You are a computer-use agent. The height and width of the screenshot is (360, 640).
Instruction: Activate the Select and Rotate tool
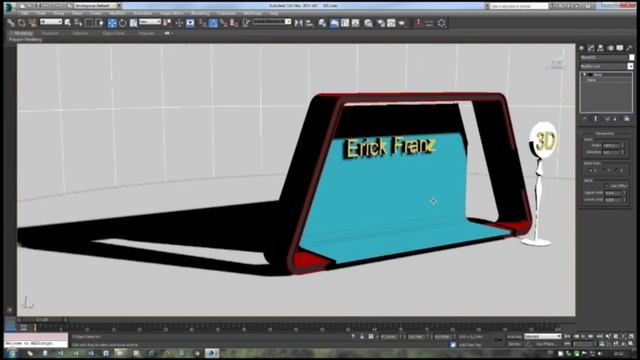(122, 23)
